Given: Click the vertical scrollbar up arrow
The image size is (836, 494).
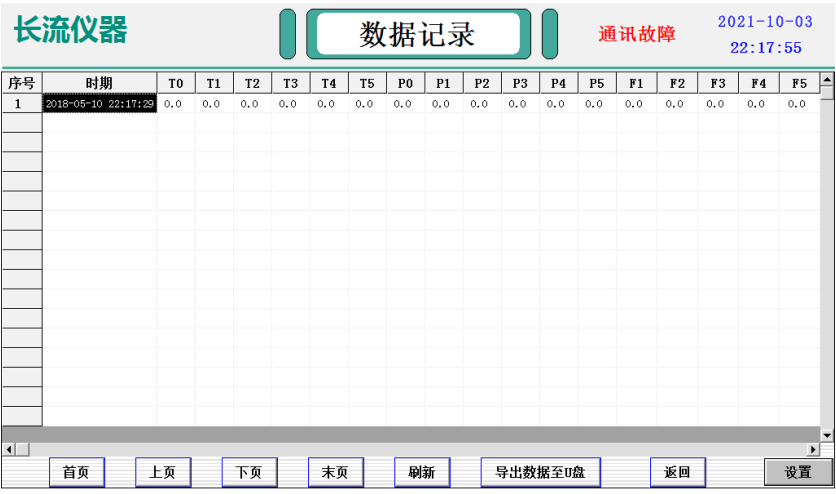Looking at the screenshot, I should click(x=826, y=79).
